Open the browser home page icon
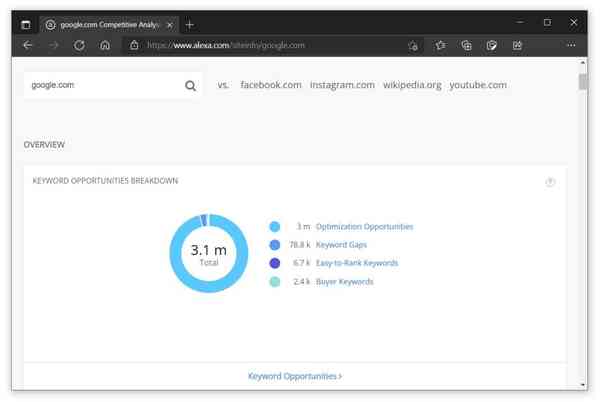 [x=105, y=46]
